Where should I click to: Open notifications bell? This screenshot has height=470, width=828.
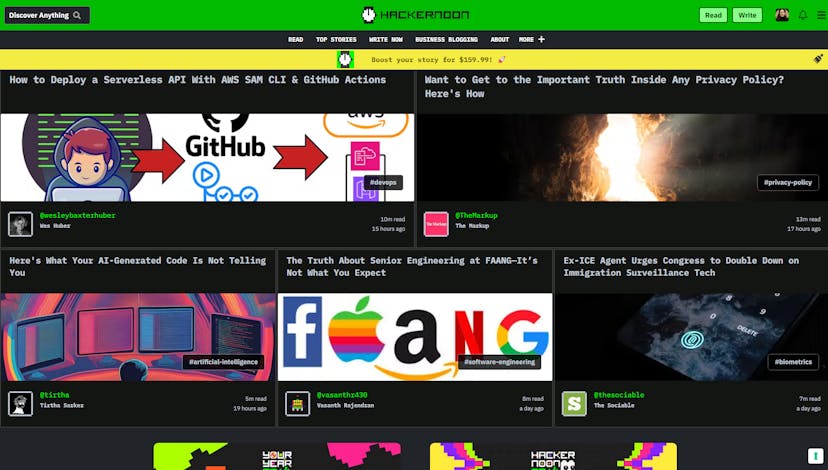803,15
